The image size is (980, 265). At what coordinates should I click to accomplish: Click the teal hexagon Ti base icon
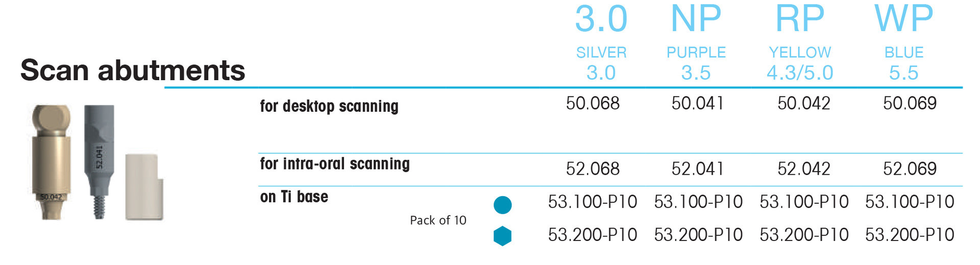coord(503,236)
